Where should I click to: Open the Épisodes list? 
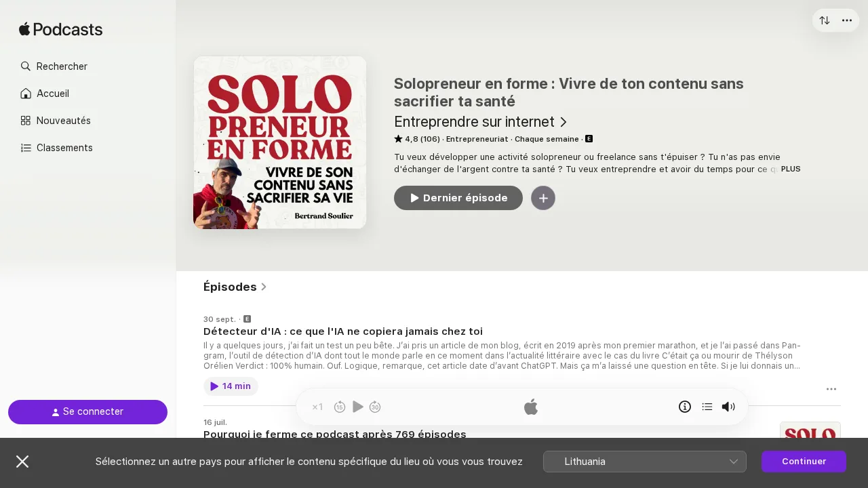[x=235, y=287]
